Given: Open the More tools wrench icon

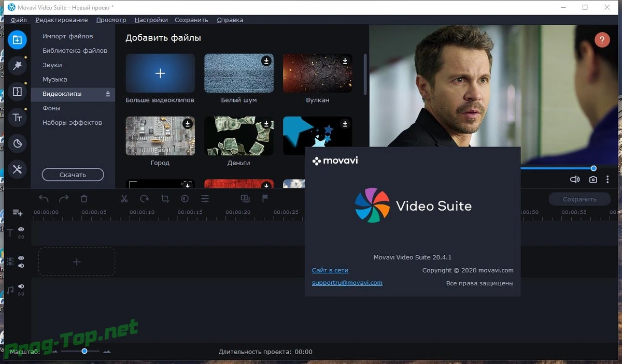Looking at the screenshot, I should [x=17, y=169].
